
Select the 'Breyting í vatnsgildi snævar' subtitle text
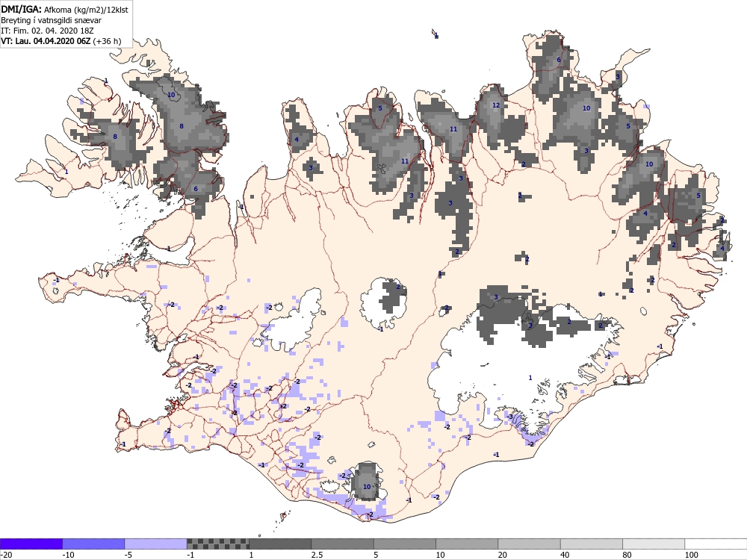pyautogui.click(x=51, y=20)
